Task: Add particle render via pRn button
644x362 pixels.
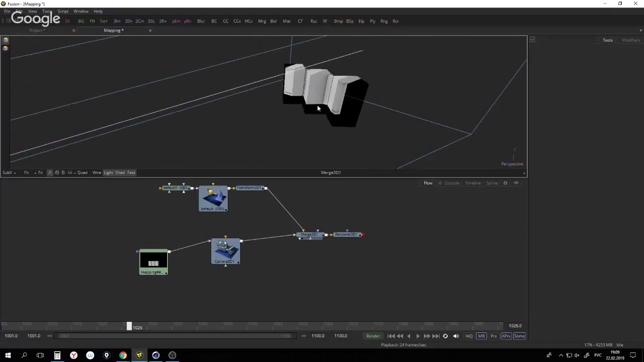Action: click(x=188, y=21)
